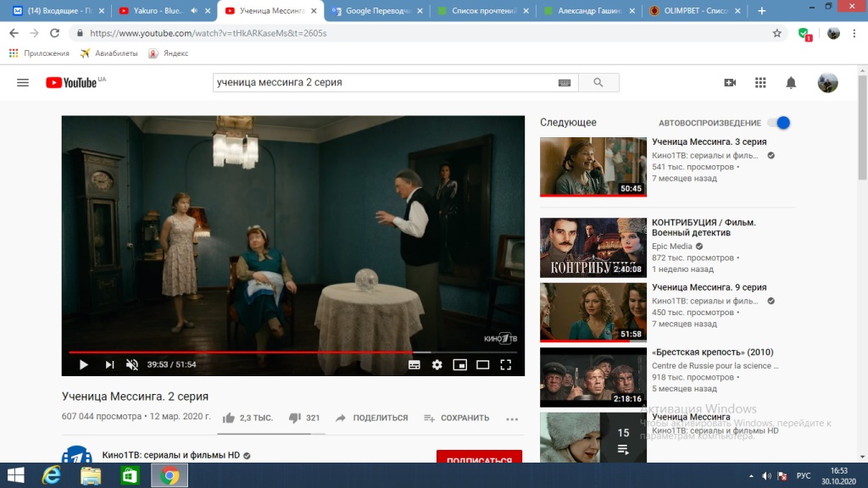Open «Брестская крепость» (2010) video title
868x488 pixels.
712,352
